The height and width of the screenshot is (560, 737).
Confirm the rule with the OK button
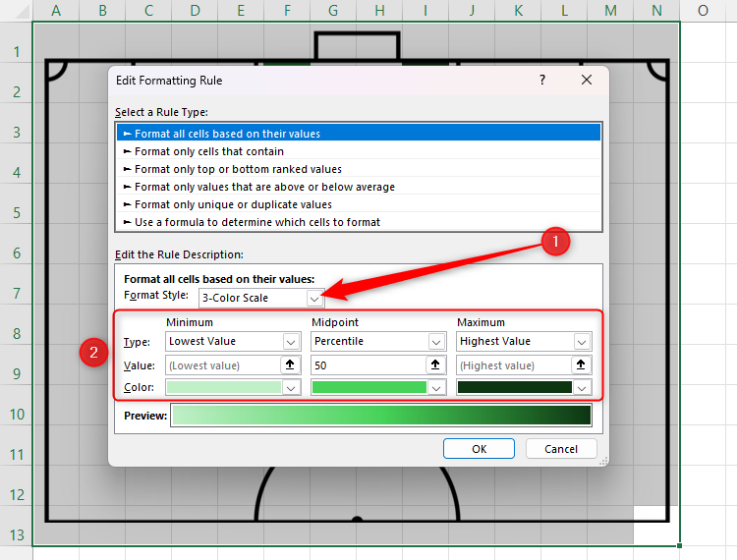tap(479, 449)
